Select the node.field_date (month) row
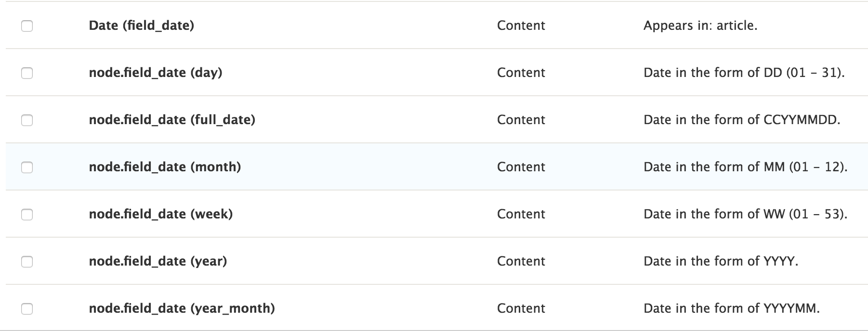 tap(166, 167)
